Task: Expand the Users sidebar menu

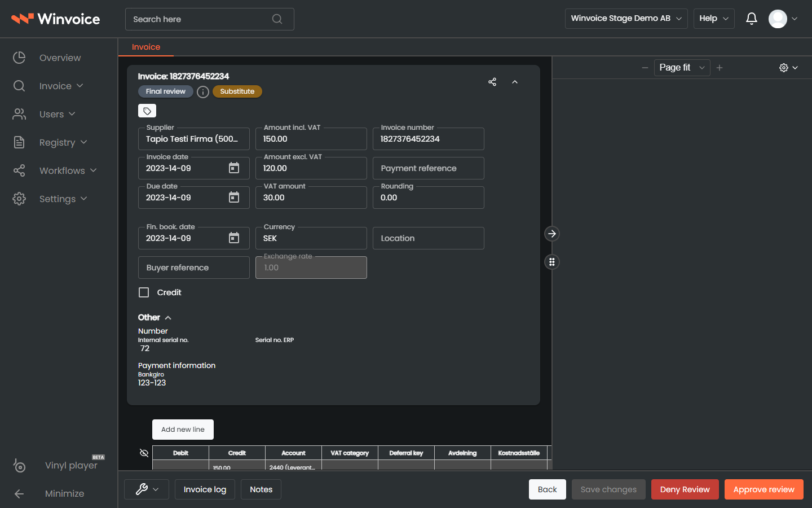Action: tap(45, 114)
